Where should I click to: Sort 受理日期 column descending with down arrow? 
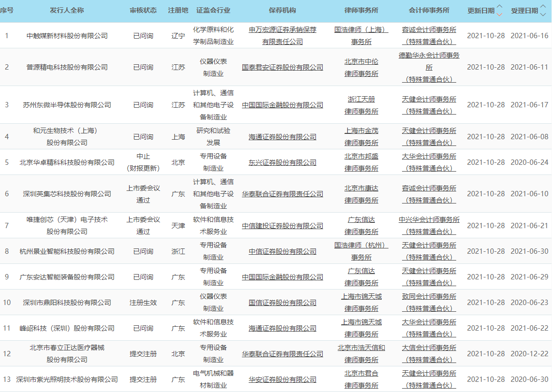543,15
